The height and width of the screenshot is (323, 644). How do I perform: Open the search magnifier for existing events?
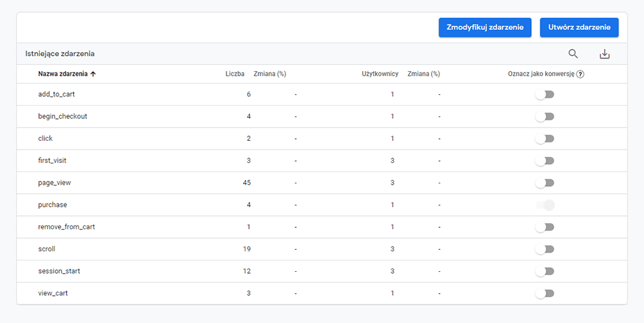(573, 54)
